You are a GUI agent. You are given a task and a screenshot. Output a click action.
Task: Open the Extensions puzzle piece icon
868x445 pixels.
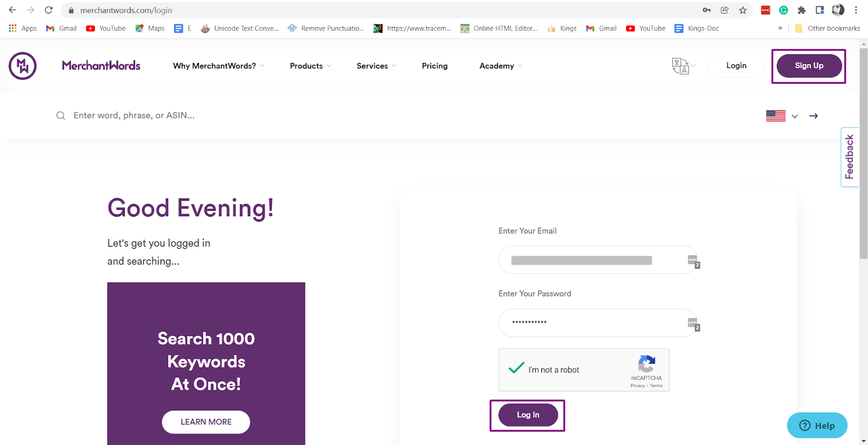[802, 10]
